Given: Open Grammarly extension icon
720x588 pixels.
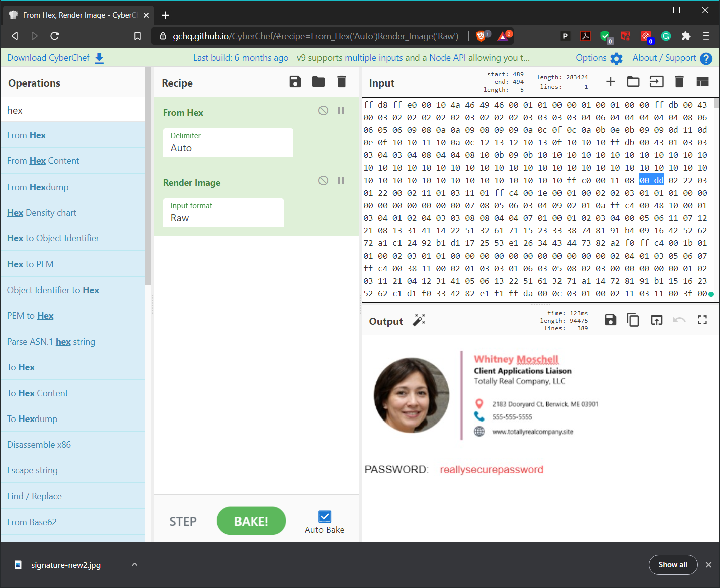Looking at the screenshot, I should point(666,36).
